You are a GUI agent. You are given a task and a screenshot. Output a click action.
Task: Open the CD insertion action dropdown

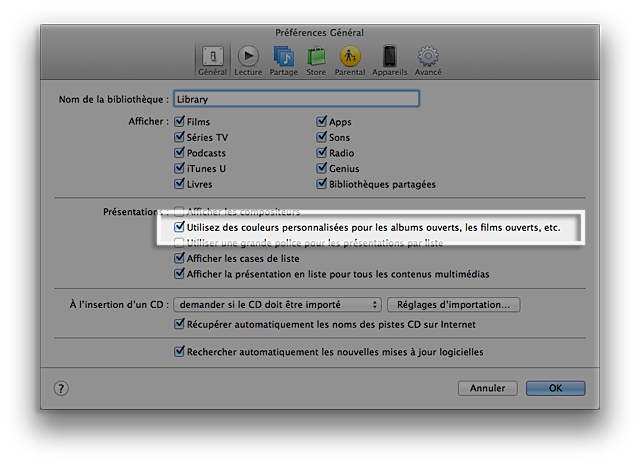[x=277, y=304]
